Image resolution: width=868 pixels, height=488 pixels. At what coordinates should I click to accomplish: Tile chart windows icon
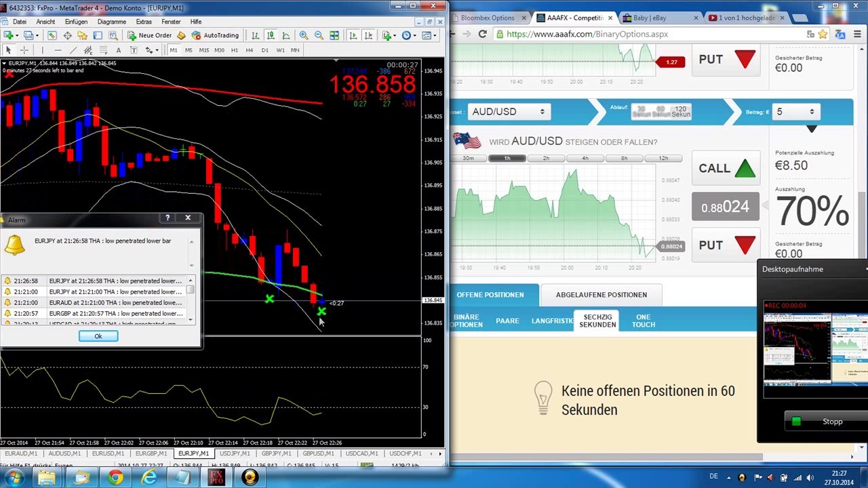click(x=334, y=35)
